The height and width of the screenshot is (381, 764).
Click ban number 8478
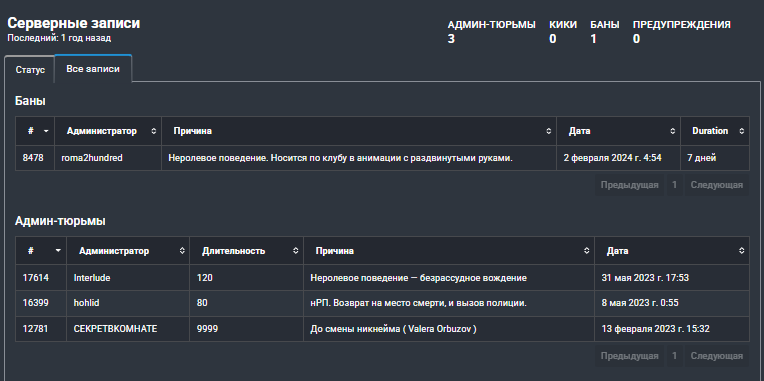tap(33, 158)
